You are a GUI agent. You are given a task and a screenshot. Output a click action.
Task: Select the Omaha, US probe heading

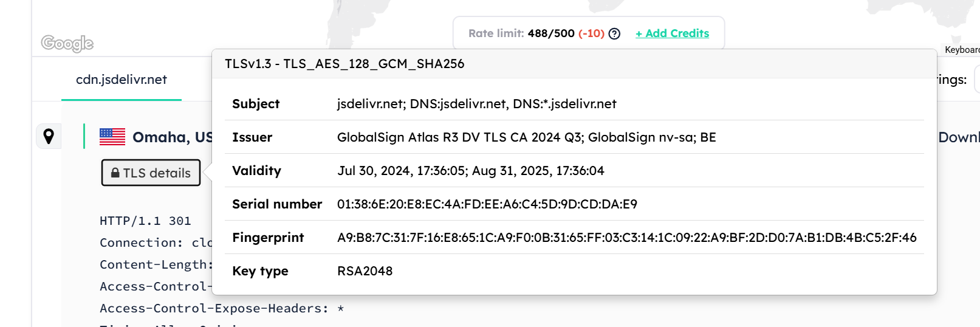point(172,137)
